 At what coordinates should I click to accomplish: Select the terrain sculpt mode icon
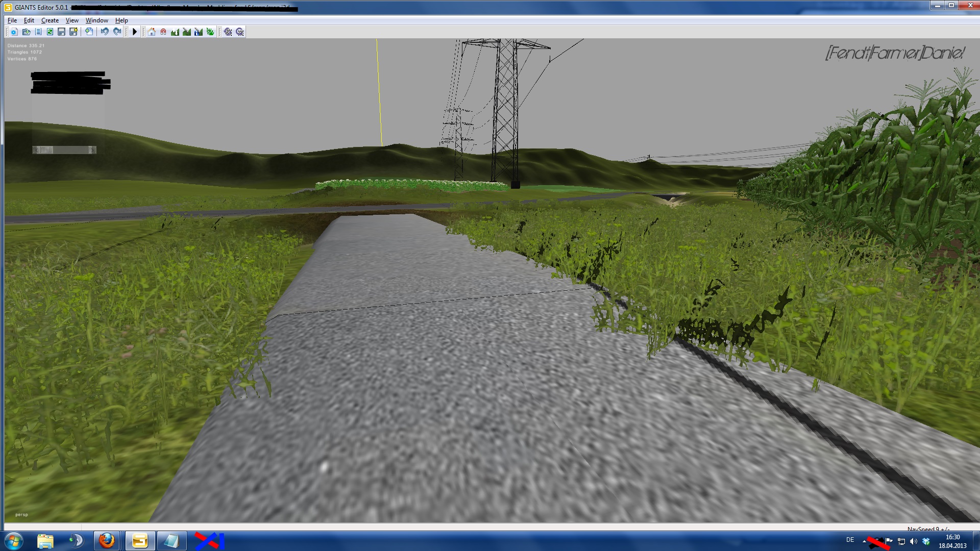click(x=175, y=32)
